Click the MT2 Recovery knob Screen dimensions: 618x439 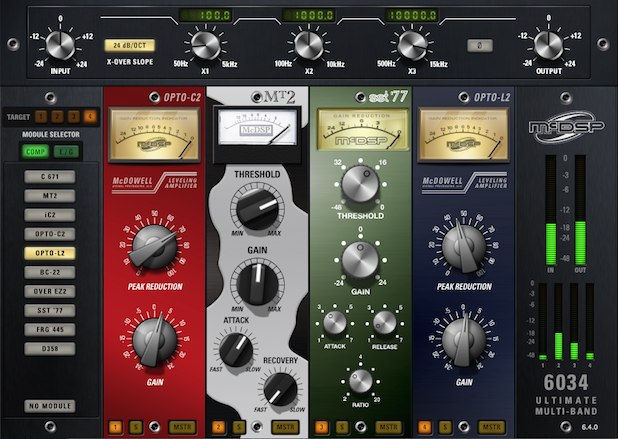(x=280, y=389)
